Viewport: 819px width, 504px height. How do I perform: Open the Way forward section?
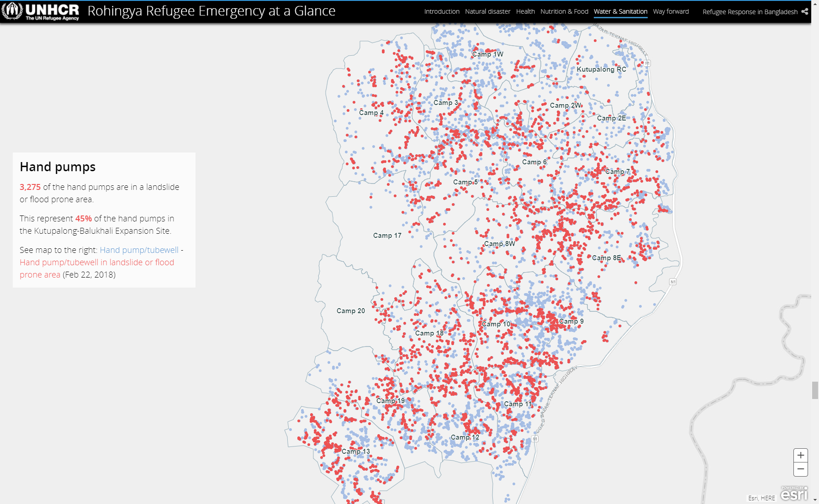point(671,11)
